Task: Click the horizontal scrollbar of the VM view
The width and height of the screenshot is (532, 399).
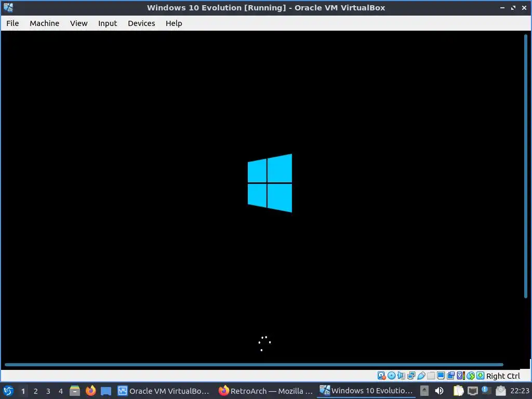Action: [x=254, y=365]
